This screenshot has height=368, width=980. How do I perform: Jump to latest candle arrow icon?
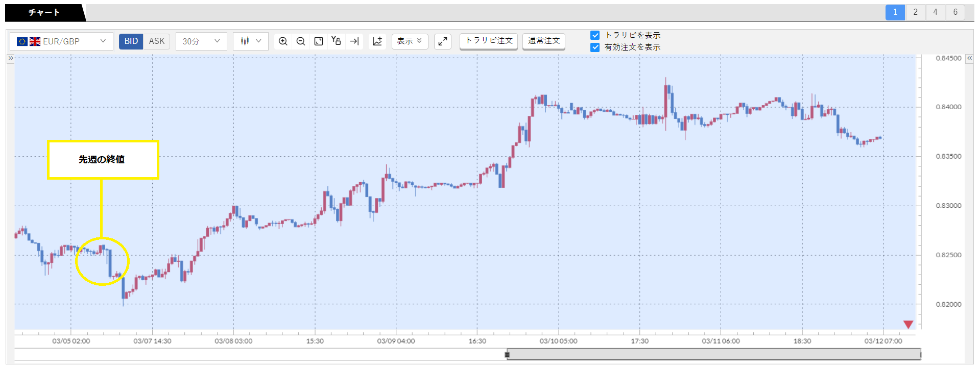pos(354,41)
